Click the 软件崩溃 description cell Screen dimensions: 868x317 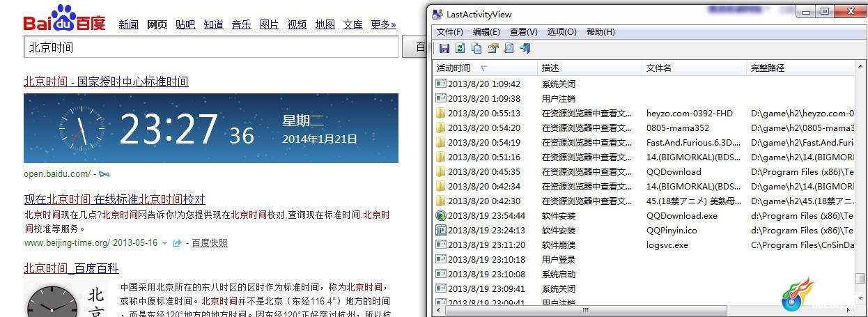coord(559,245)
